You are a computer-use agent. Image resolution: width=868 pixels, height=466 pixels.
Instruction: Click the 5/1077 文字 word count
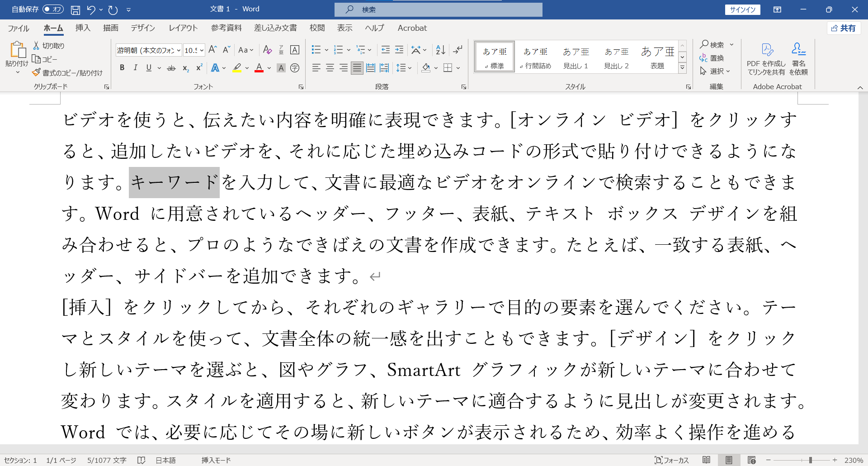coord(107,460)
